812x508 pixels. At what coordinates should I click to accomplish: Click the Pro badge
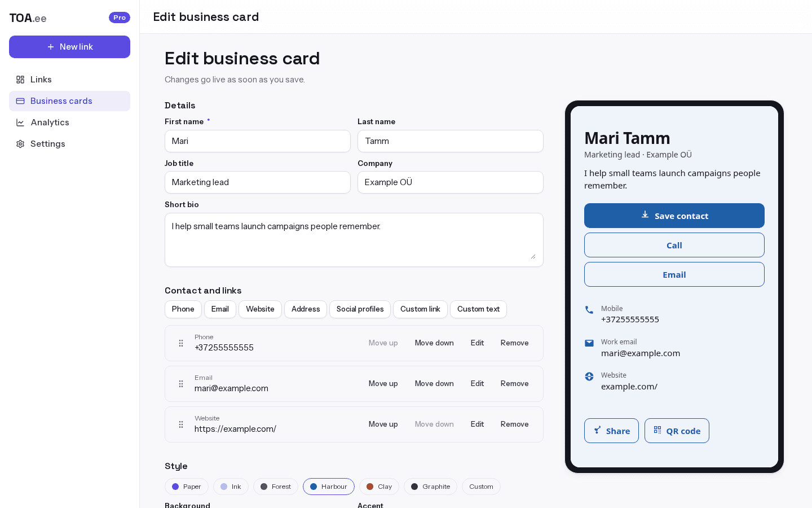(120, 17)
